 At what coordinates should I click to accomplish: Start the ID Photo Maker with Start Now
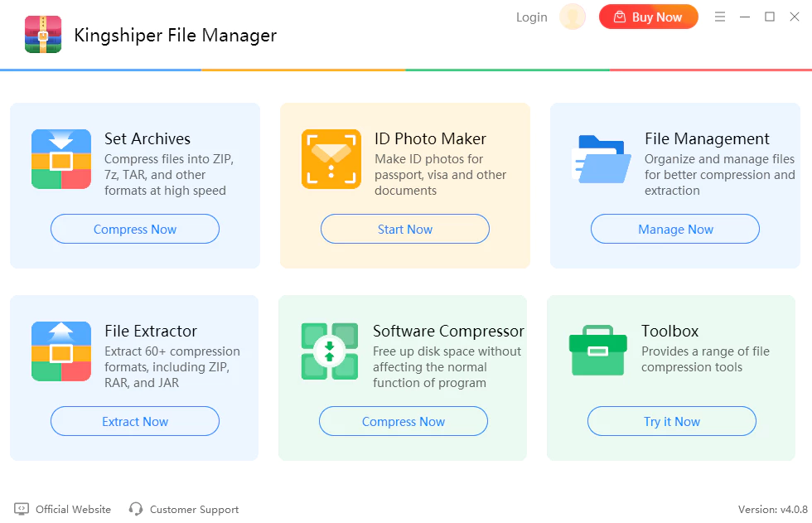(x=405, y=229)
